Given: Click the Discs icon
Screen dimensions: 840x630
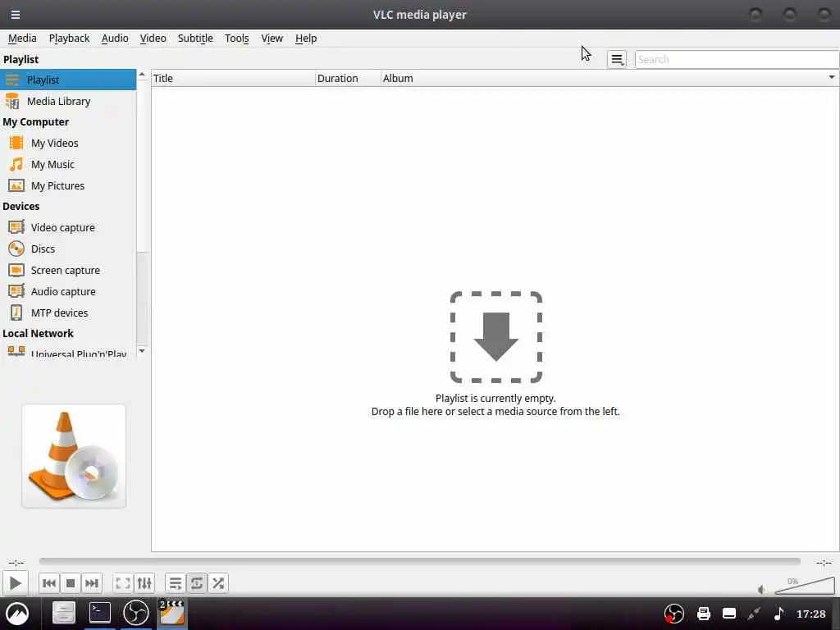Looking at the screenshot, I should [16, 249].
